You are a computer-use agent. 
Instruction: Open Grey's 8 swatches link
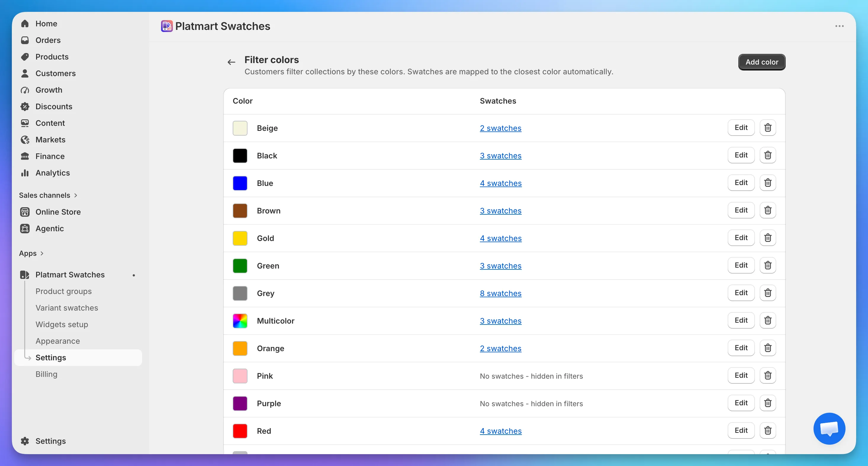coord(500,293)
